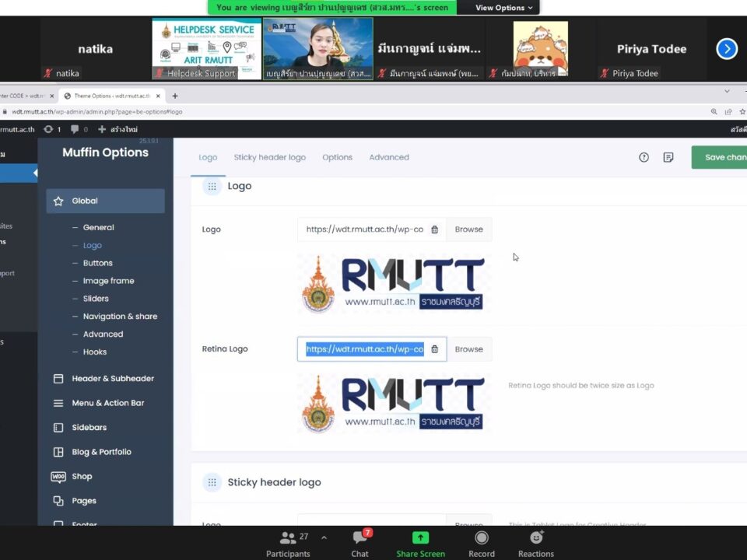Open Advanced under Global sidebar

point(103,334)
